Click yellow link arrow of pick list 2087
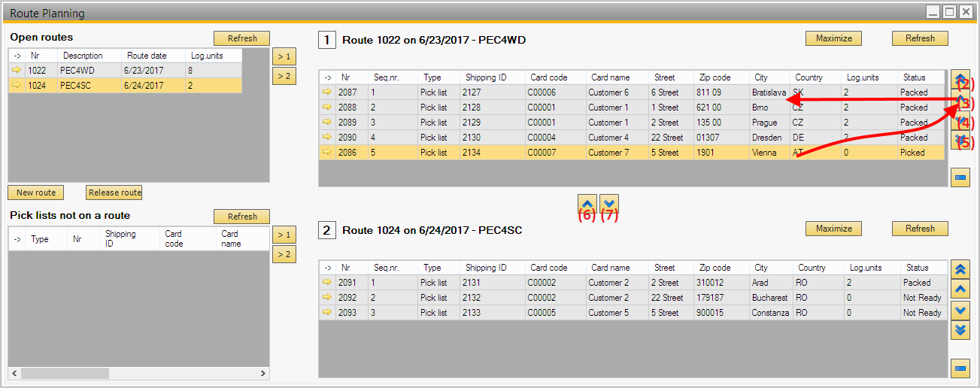The image size is (980, 388). click(x=326, y=92)
